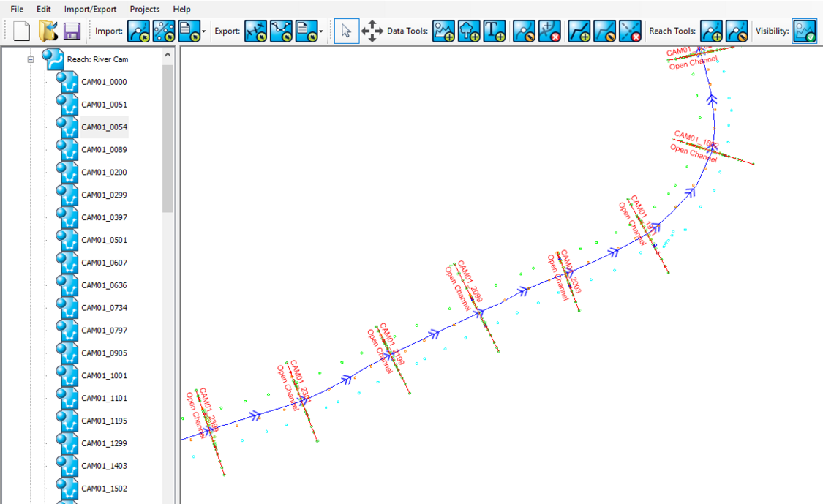This screenshot has width=823, height=504.
Task: Enable the Add Line data tool
Action: 578,31
